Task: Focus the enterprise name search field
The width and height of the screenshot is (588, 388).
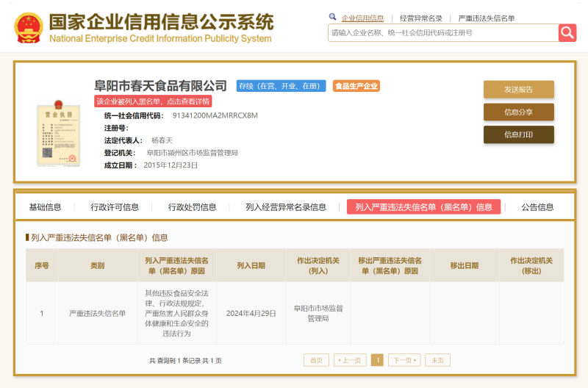Action: pos(442,32)
